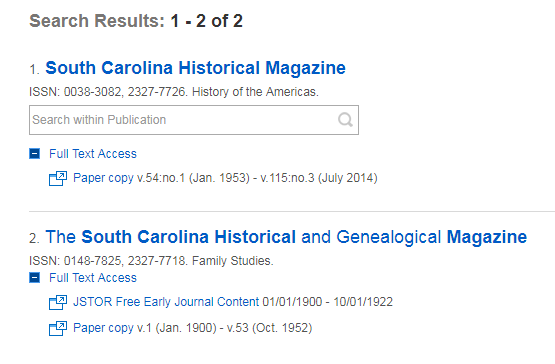The width and height of the screenshot is (555, 364).
Task: Click the JSTOR date range 01/01/1900 - 10/01/1922
Action: pyautogui.click(x=327, y=302)
